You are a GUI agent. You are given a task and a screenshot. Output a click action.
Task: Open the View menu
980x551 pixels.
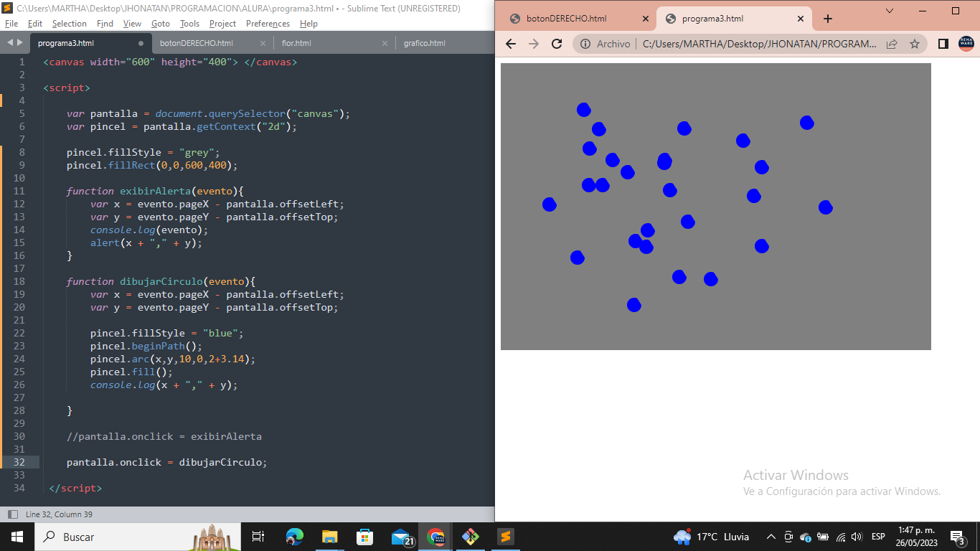pyautogui.click(x=132, y=24)
